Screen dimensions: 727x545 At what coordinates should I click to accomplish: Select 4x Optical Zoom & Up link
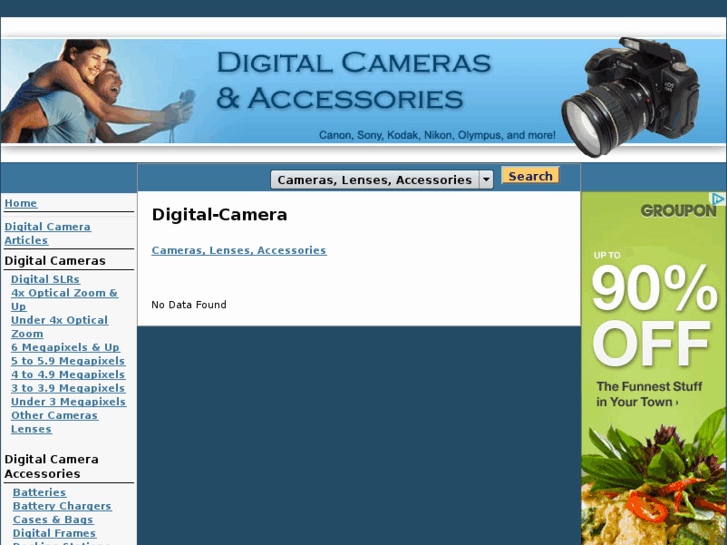tap(64, 300)
